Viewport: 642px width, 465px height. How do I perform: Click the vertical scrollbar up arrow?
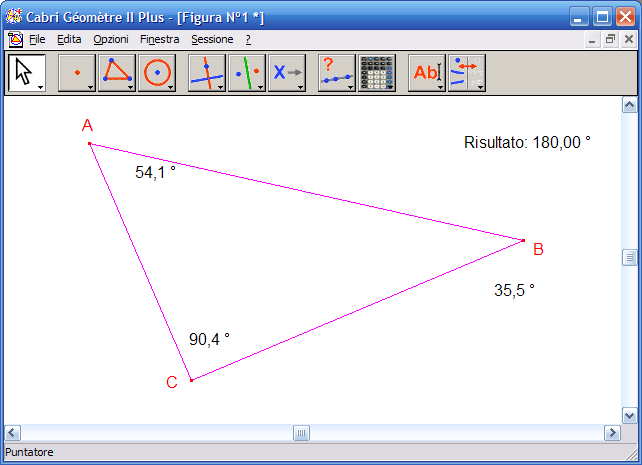pyautogui.click(x=629, y=105)
